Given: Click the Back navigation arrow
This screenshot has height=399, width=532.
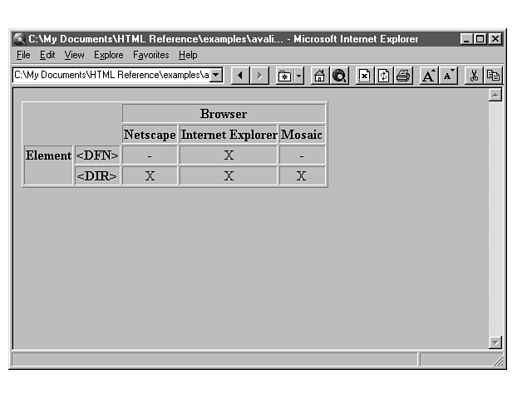Looking at the screenshot, I should [239, 76].
